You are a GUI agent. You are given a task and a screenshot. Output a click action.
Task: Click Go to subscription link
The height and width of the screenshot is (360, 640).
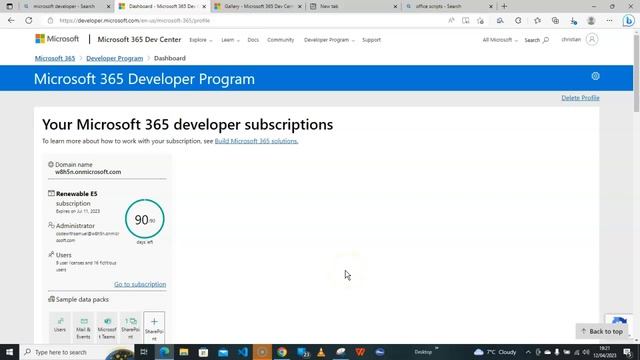[140, 284]
